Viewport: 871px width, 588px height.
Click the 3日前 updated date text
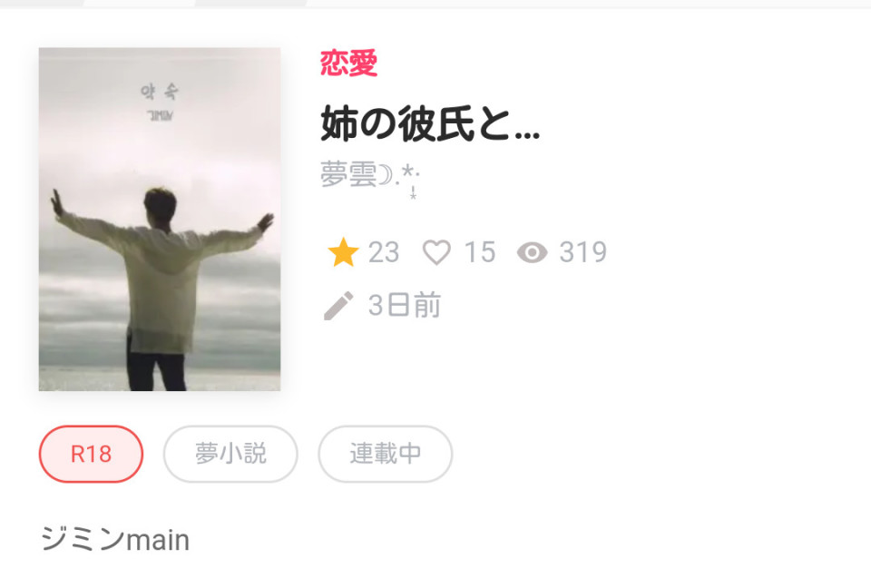click(405, 306)
